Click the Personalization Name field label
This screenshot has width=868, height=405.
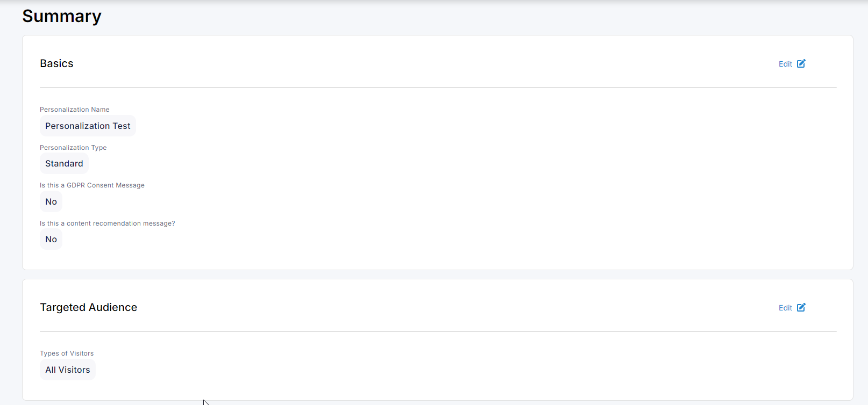75,110
